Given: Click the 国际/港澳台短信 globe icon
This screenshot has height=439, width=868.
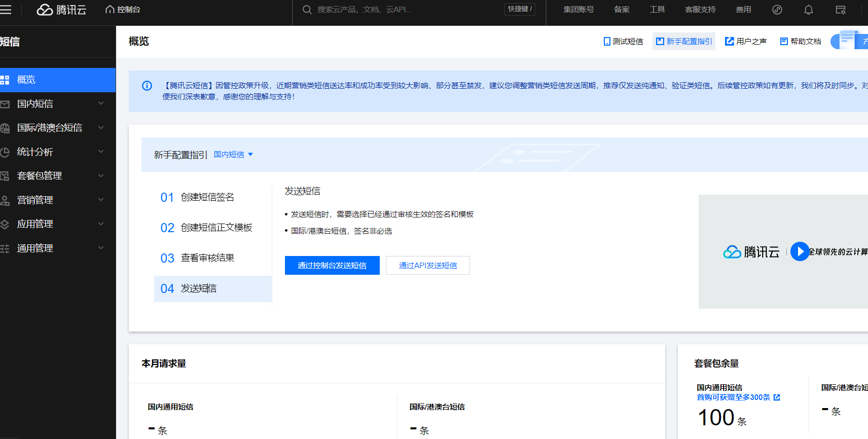Looking at the screenshot, I should coord(5,128).
